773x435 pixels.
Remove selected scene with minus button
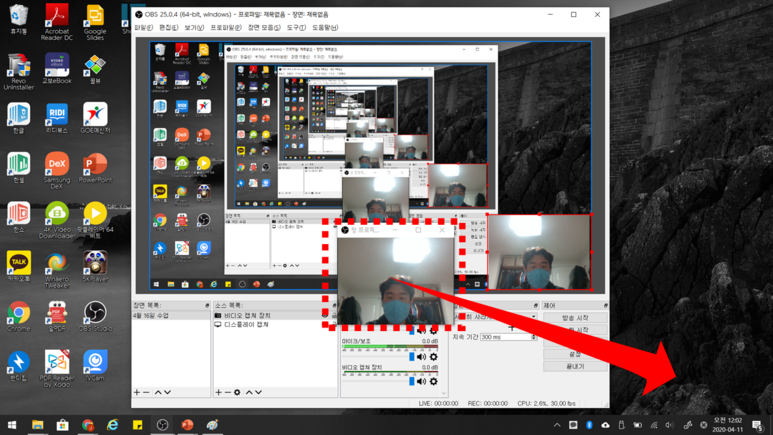click(x=146, y=392)
